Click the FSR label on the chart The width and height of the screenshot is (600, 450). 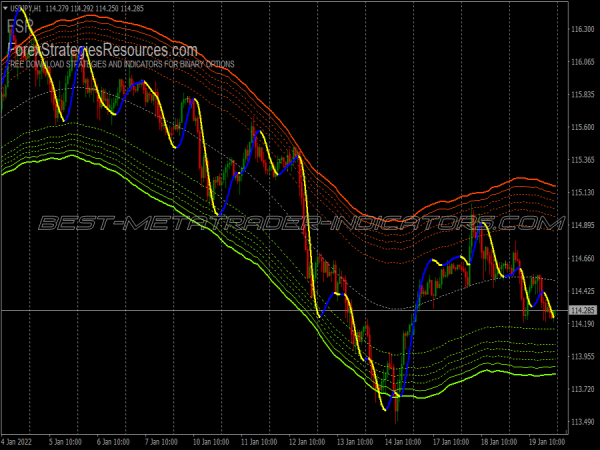point(20,26)
